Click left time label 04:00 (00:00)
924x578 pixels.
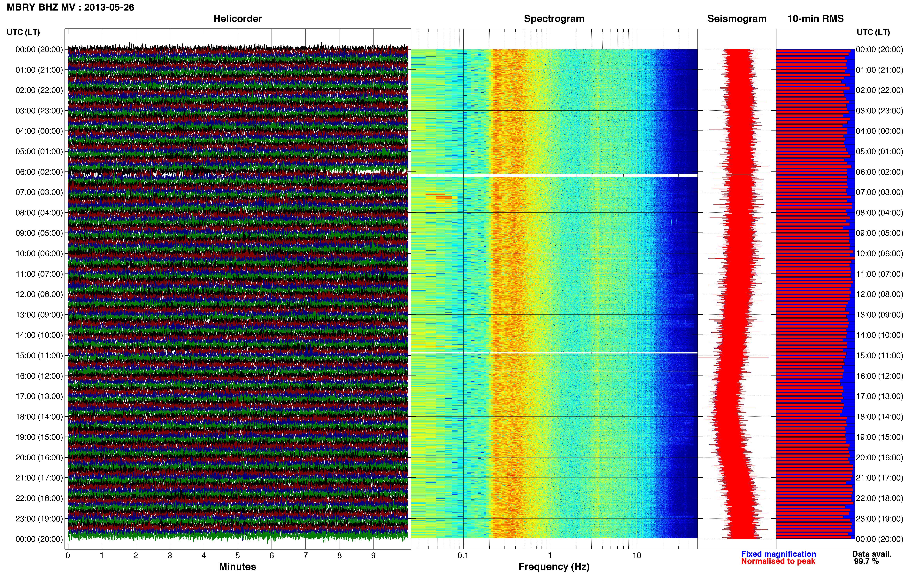click(x=39, y=131)
